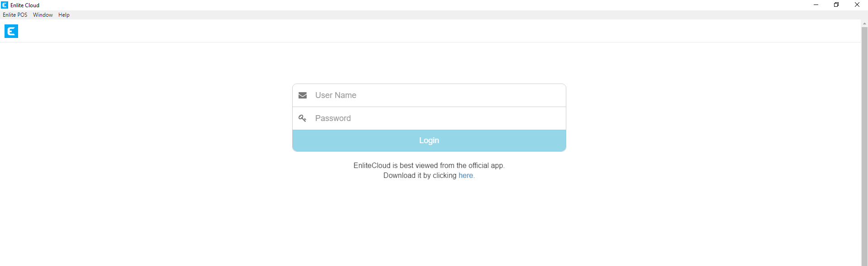Focus the User Name input field

pos(429,95)
